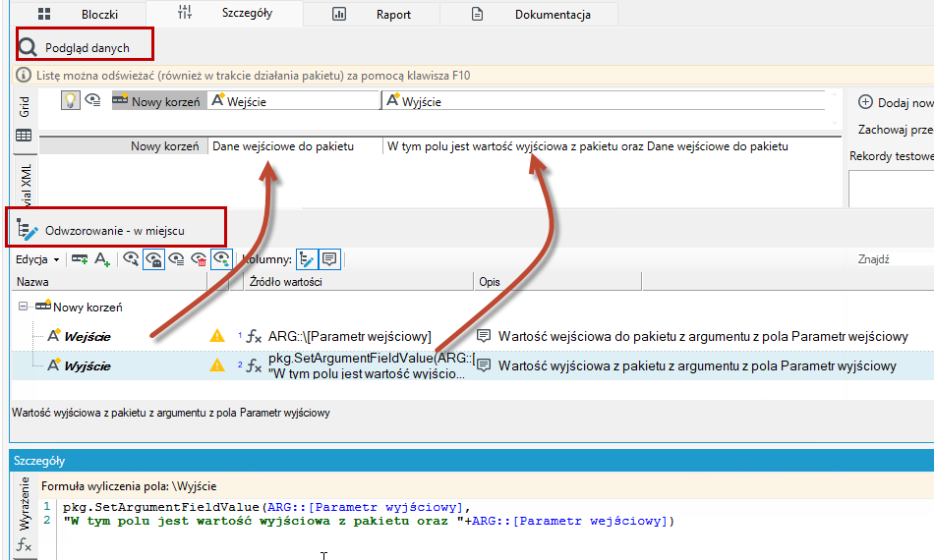This screenshot has width=934, height=560.
Task: Select the Wejście field in the tree
Action: [87, 336]
